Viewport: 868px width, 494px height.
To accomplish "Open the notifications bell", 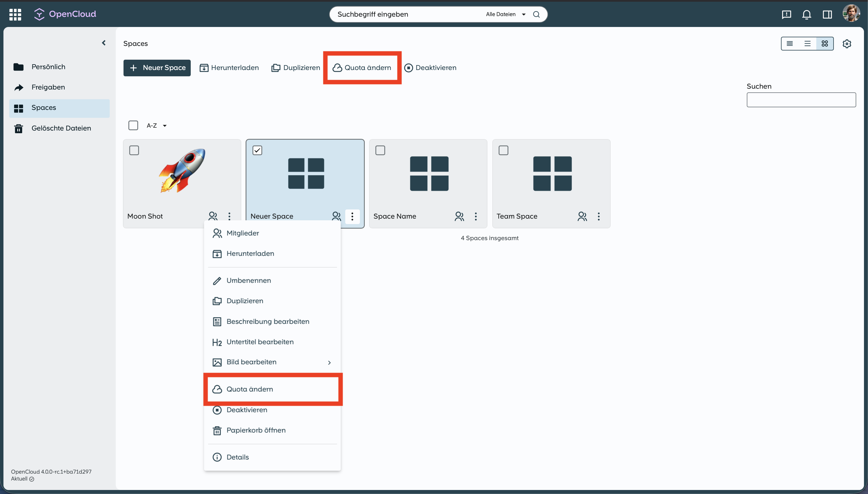I will tap(807, 14).
